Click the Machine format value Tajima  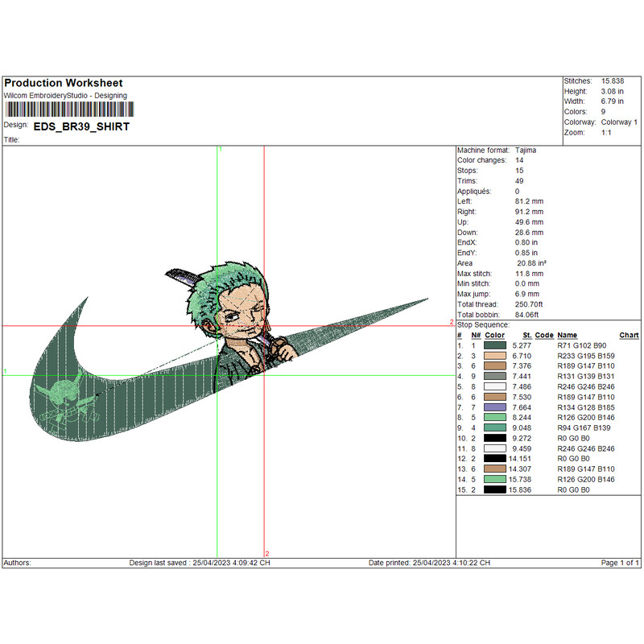(526, 151)
